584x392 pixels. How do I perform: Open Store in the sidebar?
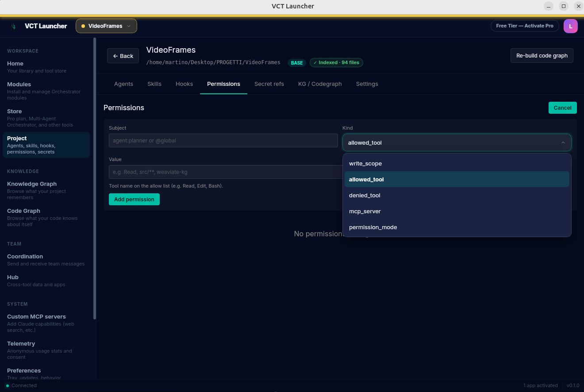pos(46,118)
